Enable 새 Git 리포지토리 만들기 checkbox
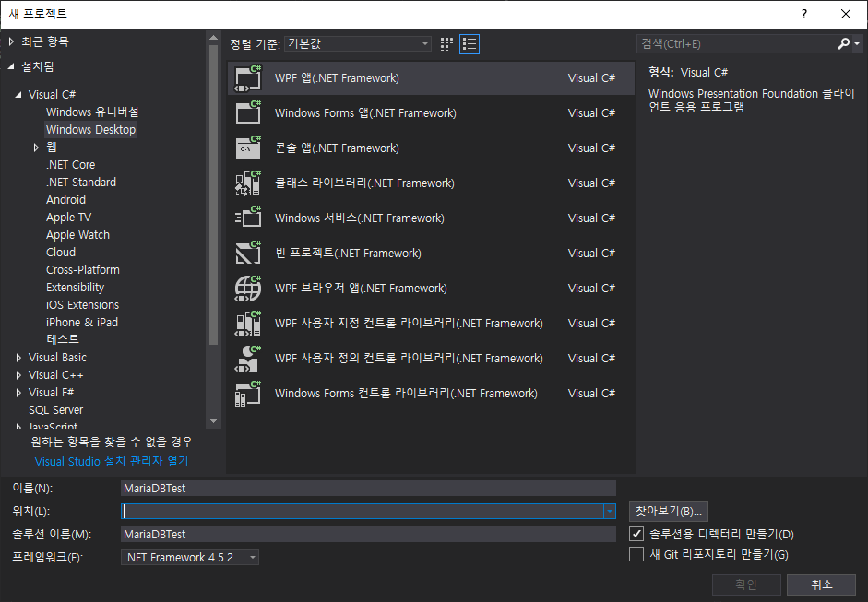Image resolution: width=868 pixels, height=602 pixels. tap(636, 554)
